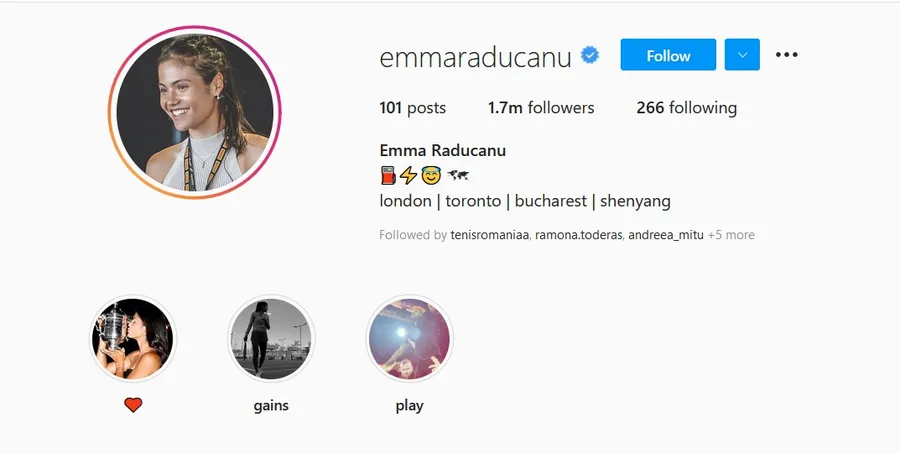Open the profile picture story
This screenshot has height=454, width=900.
195,112
